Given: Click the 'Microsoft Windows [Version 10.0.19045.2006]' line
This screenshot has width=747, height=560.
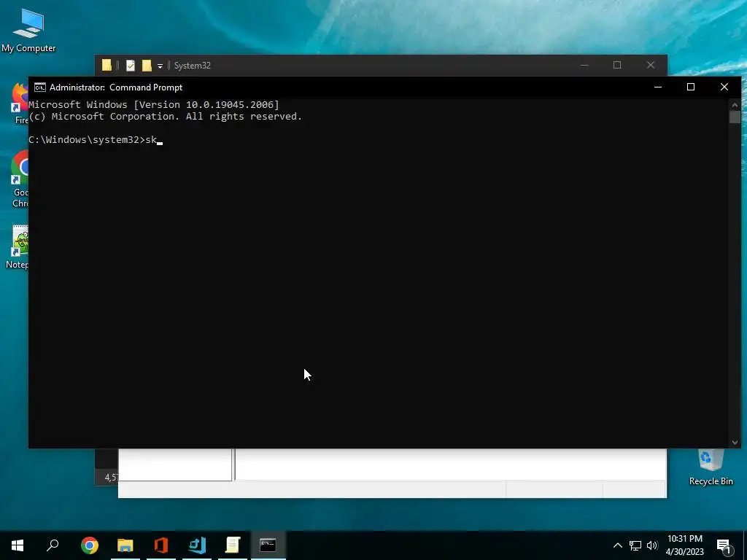Looking at the screenshot, I should (x=154, y=105).
